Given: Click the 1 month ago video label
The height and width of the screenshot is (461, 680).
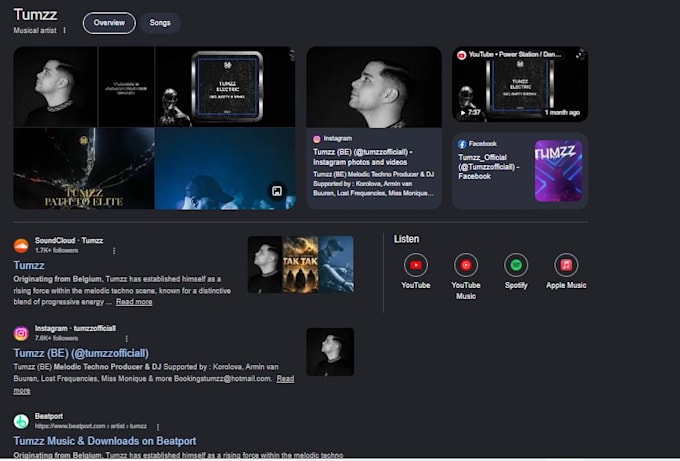Looking at the screenshot, I should (562, 113).
